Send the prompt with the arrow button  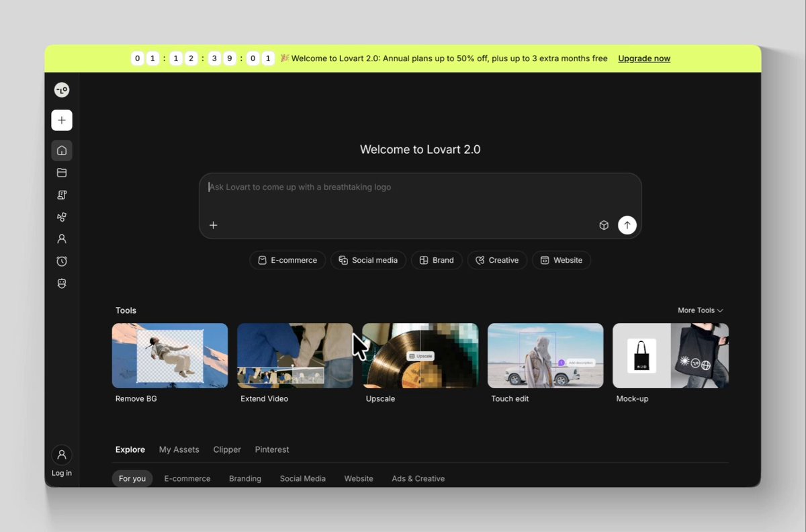(627, 225)
